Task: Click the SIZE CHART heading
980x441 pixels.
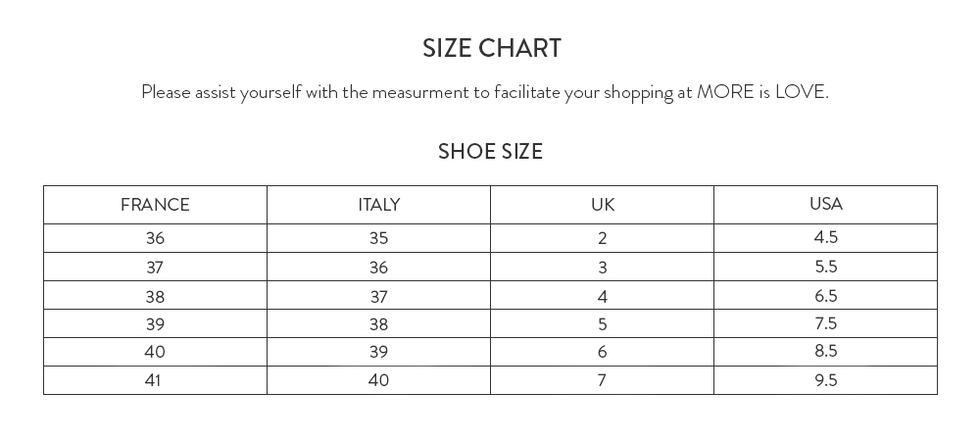Action: (491, 48)
